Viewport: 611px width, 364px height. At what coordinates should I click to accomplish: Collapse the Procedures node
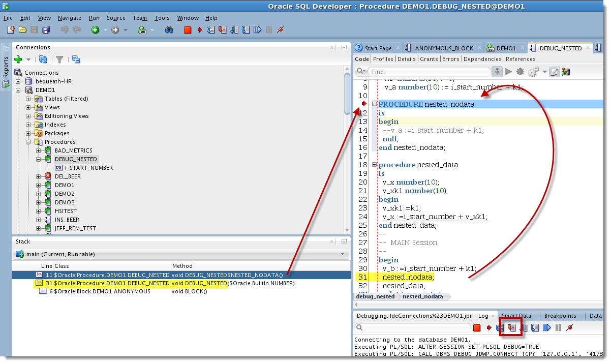coord(28,142)
